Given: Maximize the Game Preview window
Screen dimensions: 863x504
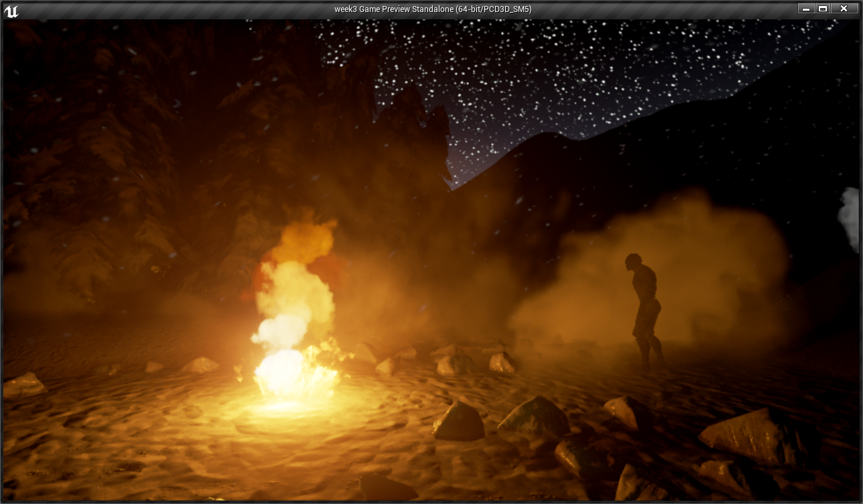Looking at the screenshot, I should click(x=823, y=9).
